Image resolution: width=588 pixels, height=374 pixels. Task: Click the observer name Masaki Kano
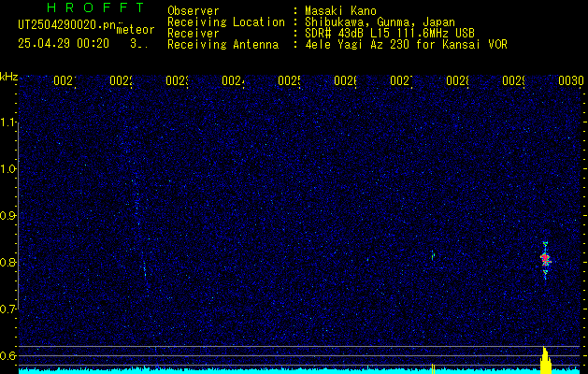pyautogui.click(x=340, y=10)
